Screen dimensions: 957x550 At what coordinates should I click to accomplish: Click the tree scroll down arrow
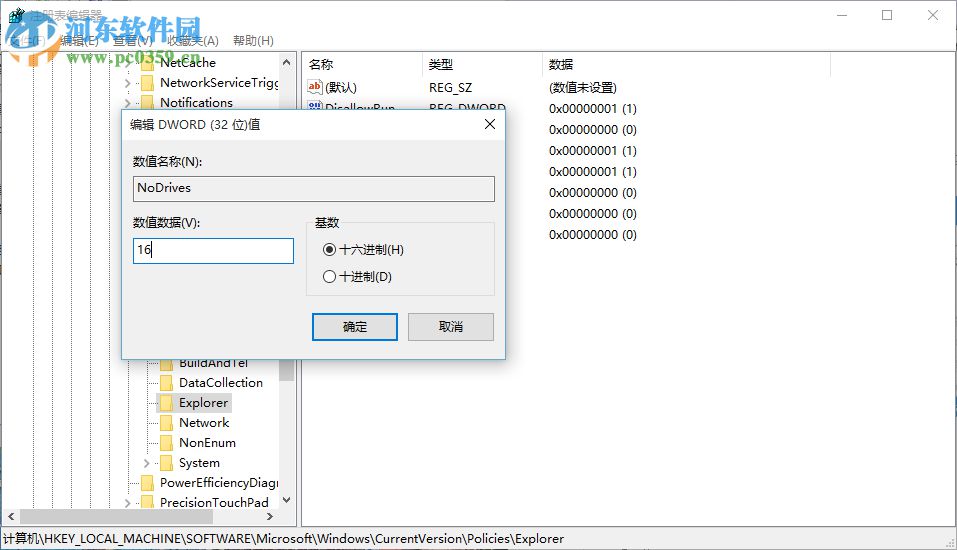286,500
